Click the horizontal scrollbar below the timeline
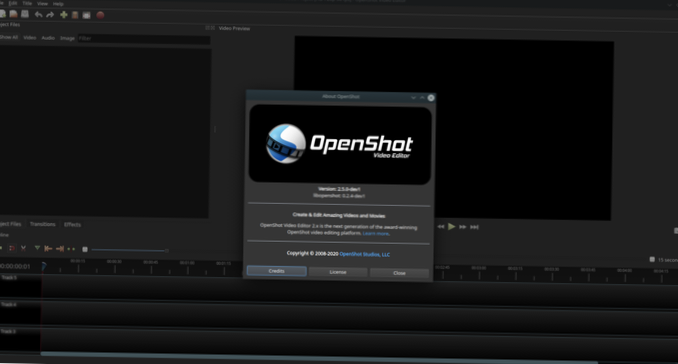678x364 pixels. [319, 357]
